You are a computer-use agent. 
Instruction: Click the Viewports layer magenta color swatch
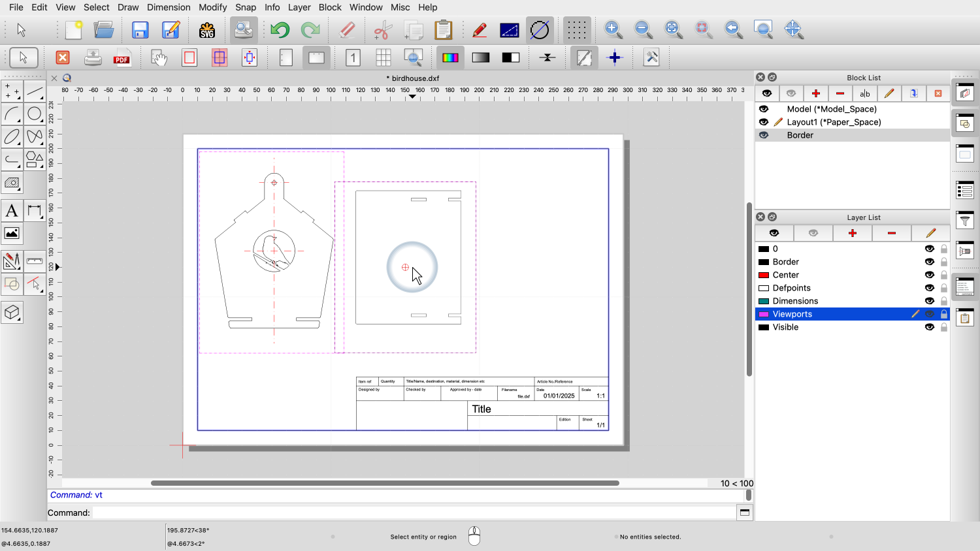(764, 314)
